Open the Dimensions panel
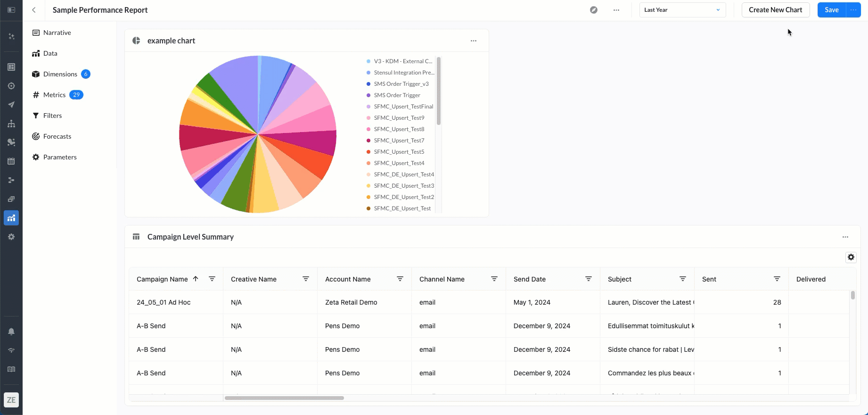Viewport: 868px width, 415px height. tap(60, 74)
